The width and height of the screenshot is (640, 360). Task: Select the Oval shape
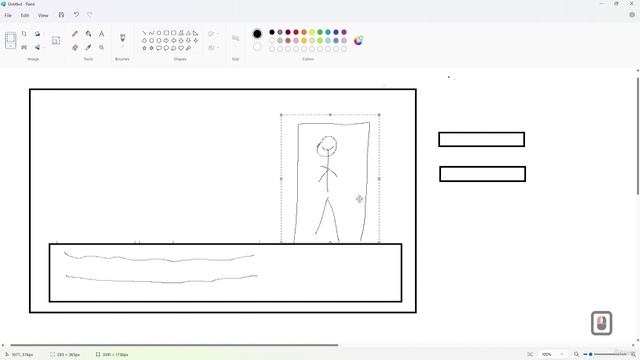[x=159, y=33]
